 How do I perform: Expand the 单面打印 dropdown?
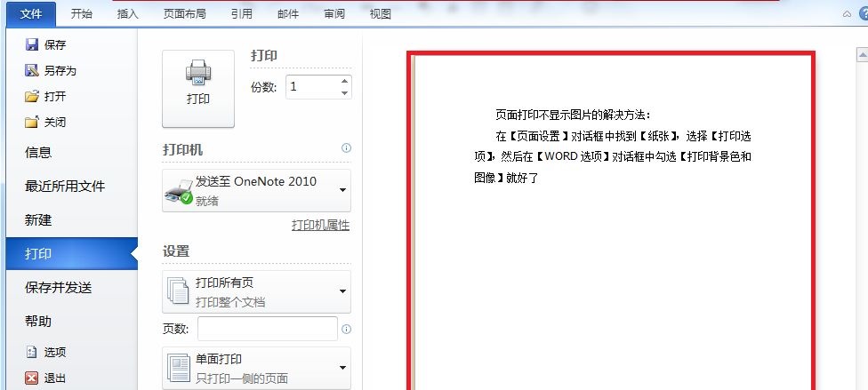click(342, 368)
